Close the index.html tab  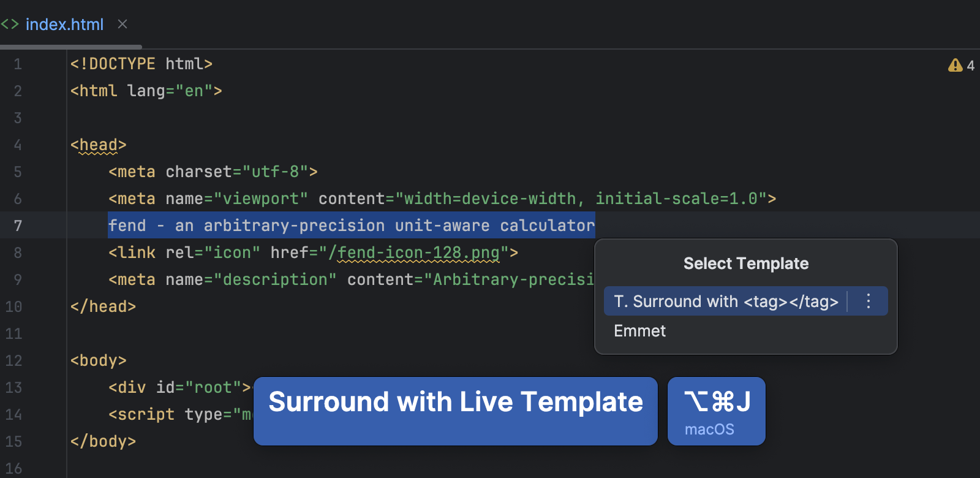(122, 24)
